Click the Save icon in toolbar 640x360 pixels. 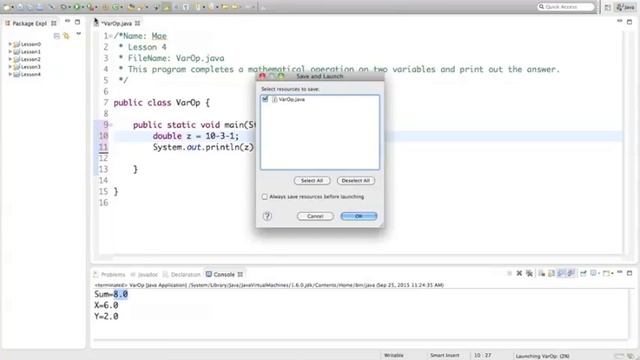pos(20,7)
